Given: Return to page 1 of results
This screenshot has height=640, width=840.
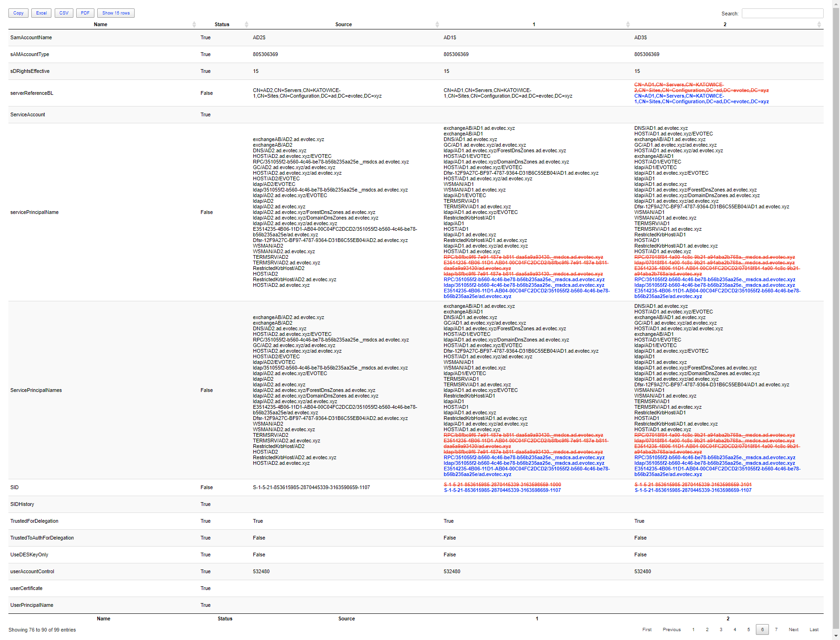Looking at the screenshot, I should click(693, 629).
